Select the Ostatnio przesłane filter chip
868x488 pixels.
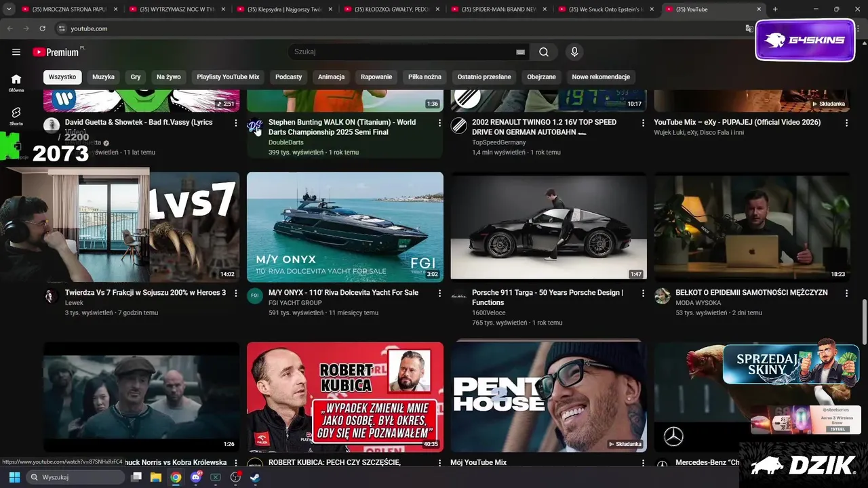[x=484, y=77]
